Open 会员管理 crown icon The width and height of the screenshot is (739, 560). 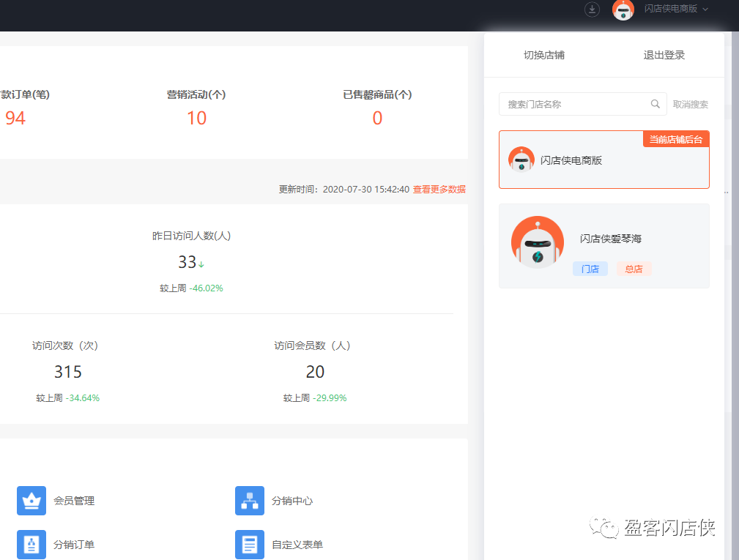tap(31, 501)
